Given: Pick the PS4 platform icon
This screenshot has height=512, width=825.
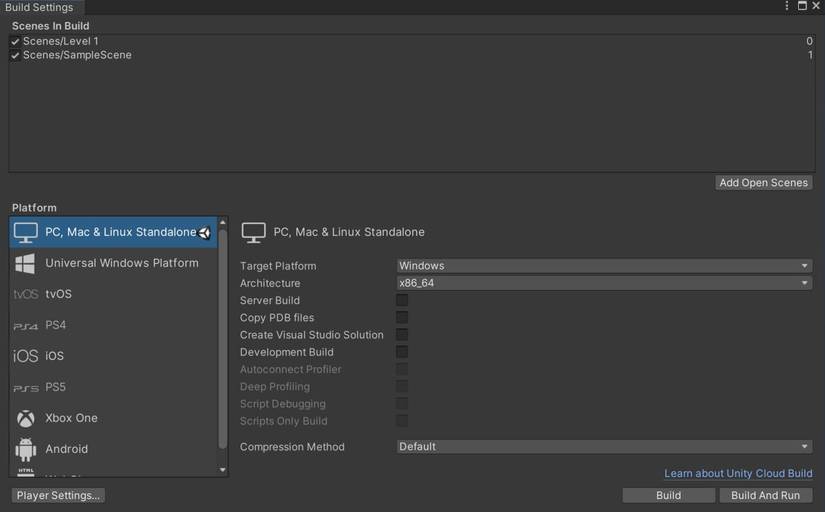Looking at the screenshot, I should (x=26, y=325).
